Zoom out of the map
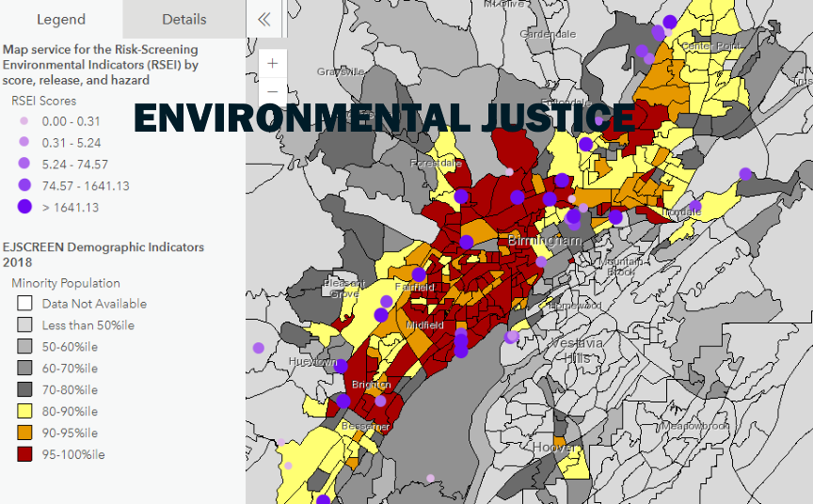This screenshot has height=504, width=813. (x=273, y=91)
